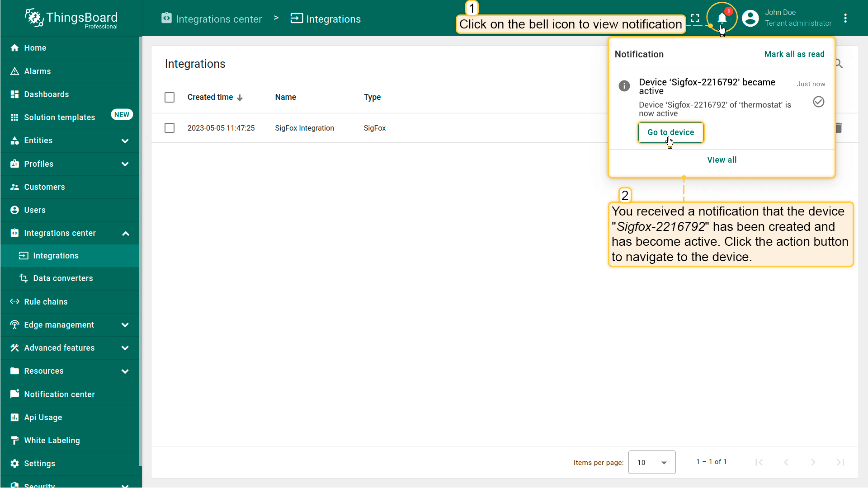The image size is (868, 488).
Task: Sort by Created time column arrow
Action: (x=240, y=98)
